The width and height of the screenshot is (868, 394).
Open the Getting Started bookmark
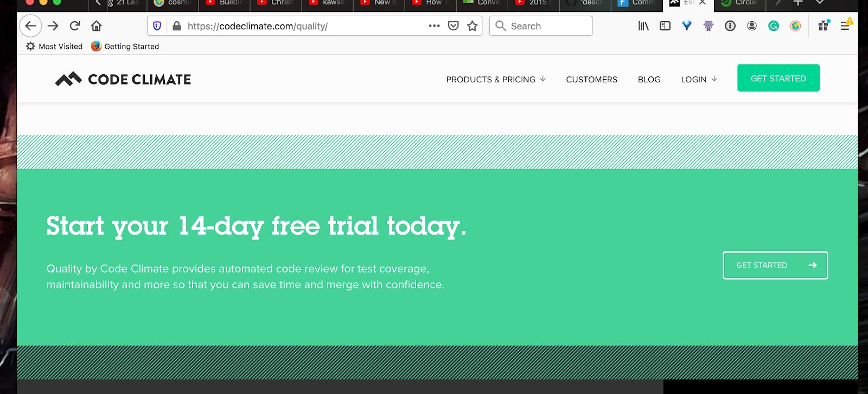pos(125,47)
